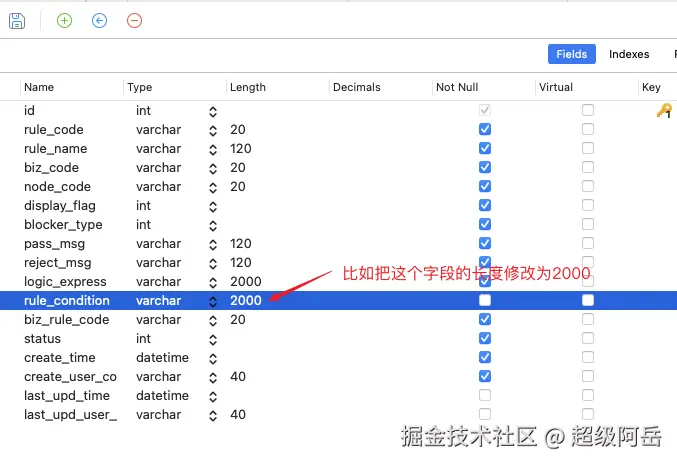
Task: Open type dropdown for pass_msg
Action: point(213,245)
